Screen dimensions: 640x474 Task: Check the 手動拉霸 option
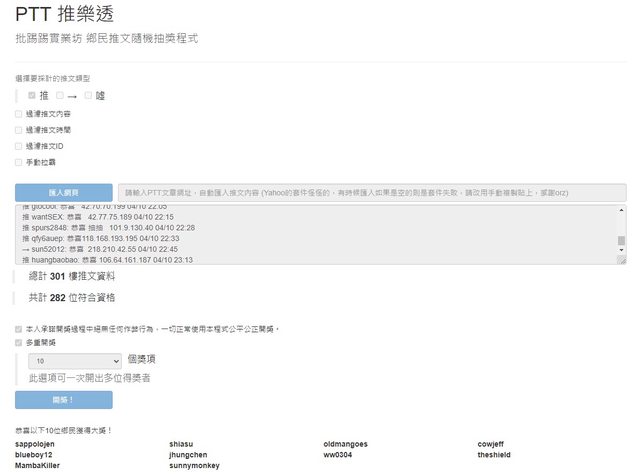[19, 162]
